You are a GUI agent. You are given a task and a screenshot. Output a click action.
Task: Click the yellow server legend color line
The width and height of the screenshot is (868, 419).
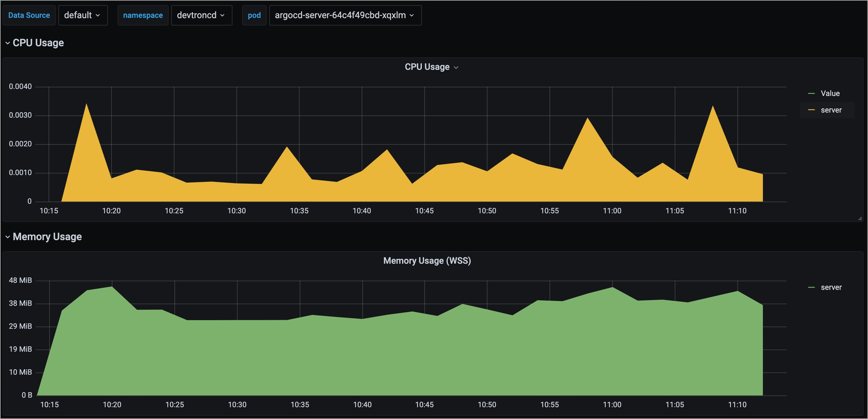[811, 110]
